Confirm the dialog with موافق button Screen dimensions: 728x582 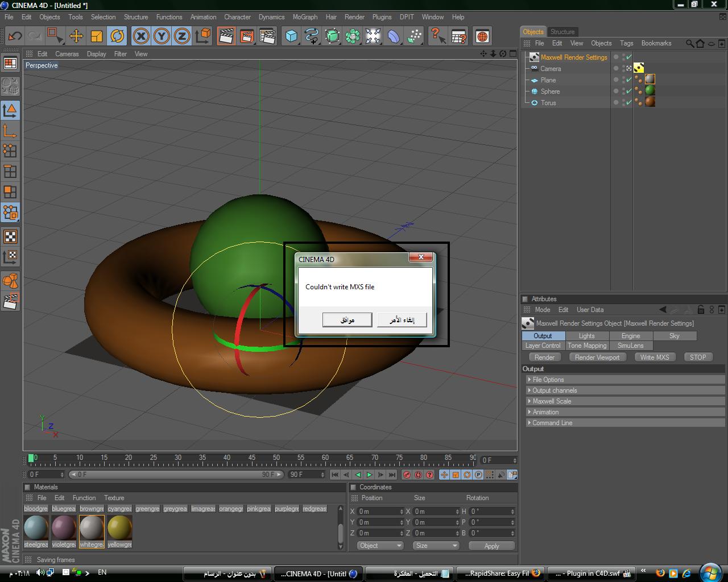[x=348, y=320]
